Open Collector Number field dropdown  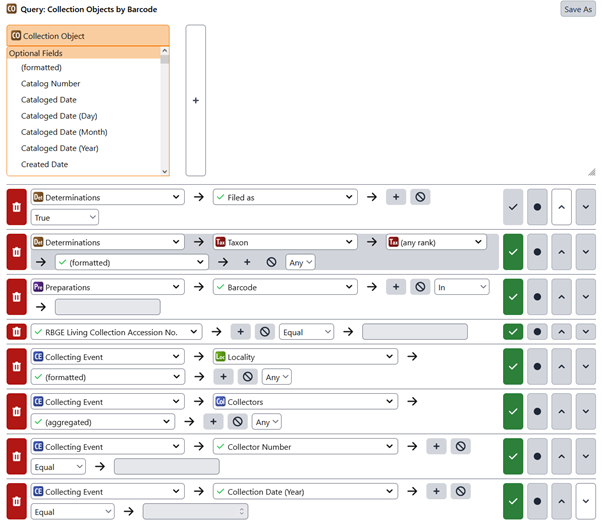point(305,446)
